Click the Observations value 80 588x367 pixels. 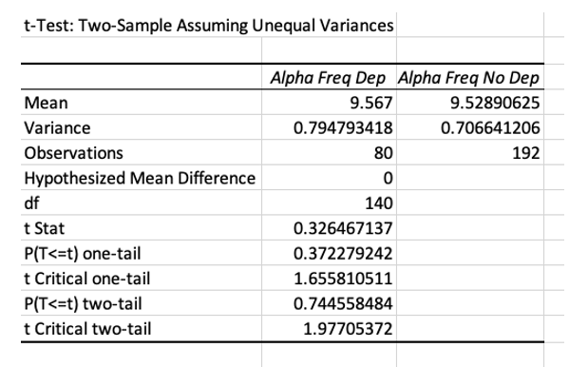coord(329,153)
